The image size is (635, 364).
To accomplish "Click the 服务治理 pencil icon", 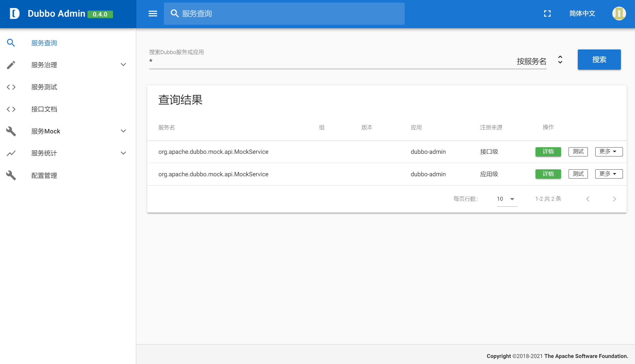I will pyautogui.click(x=11, y=65).
